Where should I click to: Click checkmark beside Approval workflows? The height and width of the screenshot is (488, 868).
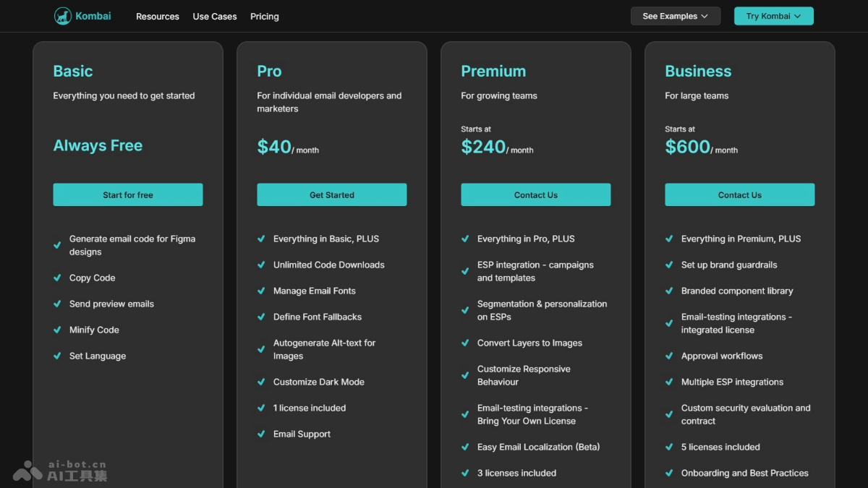click(669, 356)
